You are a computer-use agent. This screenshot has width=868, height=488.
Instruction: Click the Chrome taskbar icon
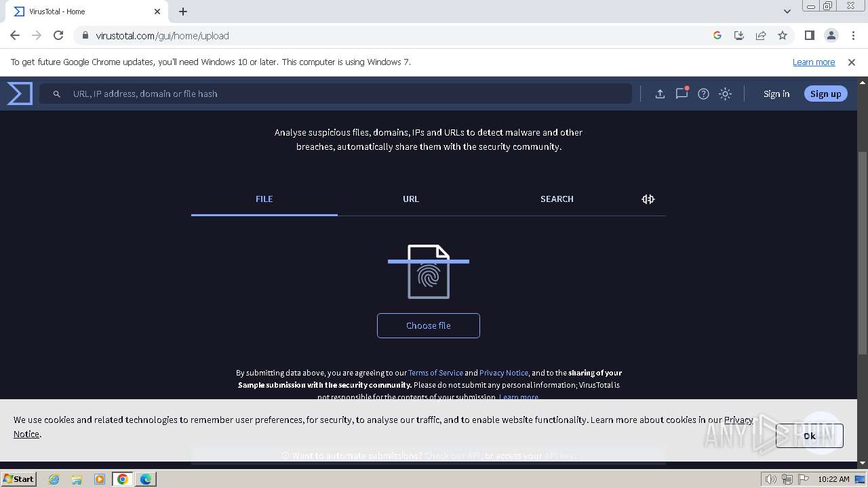pos(123,479)
